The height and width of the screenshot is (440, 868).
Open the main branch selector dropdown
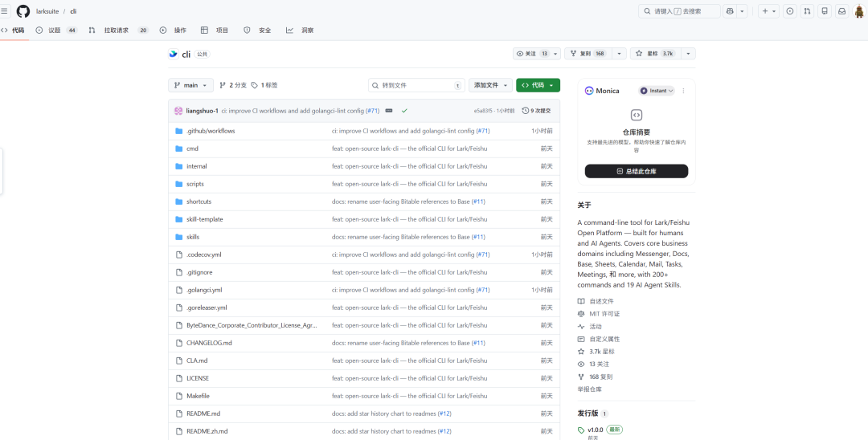pos(190,85)
